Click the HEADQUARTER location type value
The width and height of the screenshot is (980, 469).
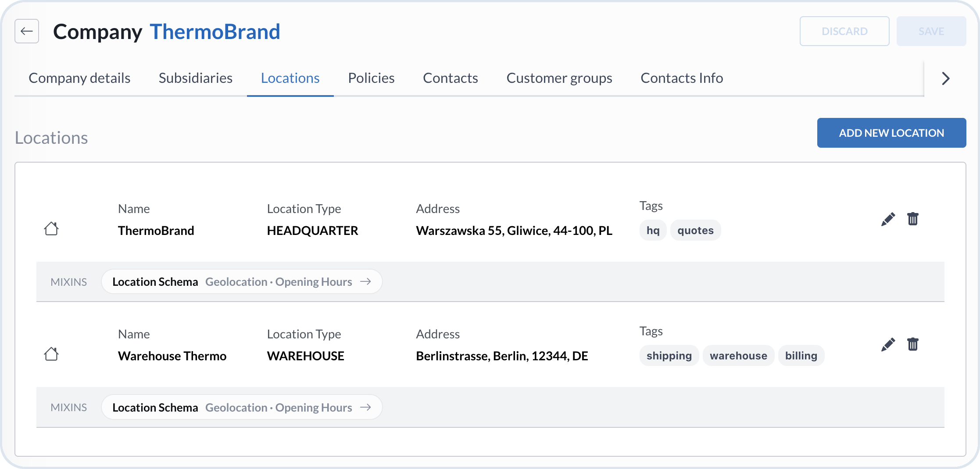click(312, 231)
